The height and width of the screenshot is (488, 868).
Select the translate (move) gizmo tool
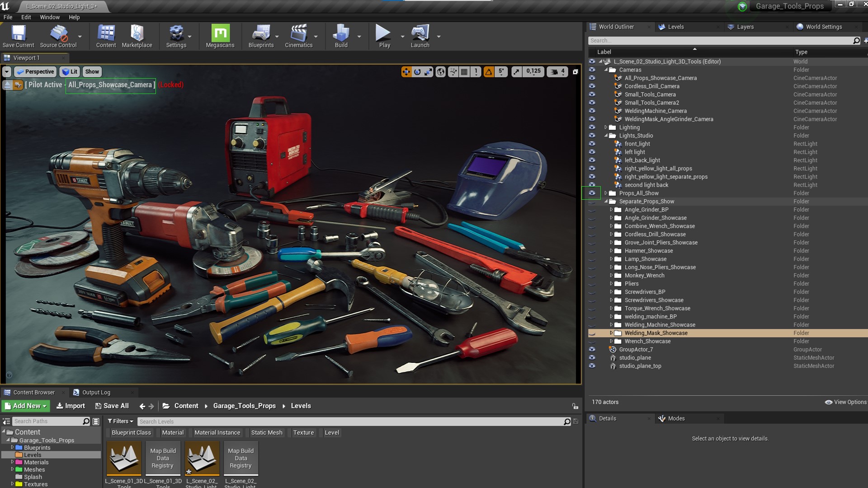point(406,71)
